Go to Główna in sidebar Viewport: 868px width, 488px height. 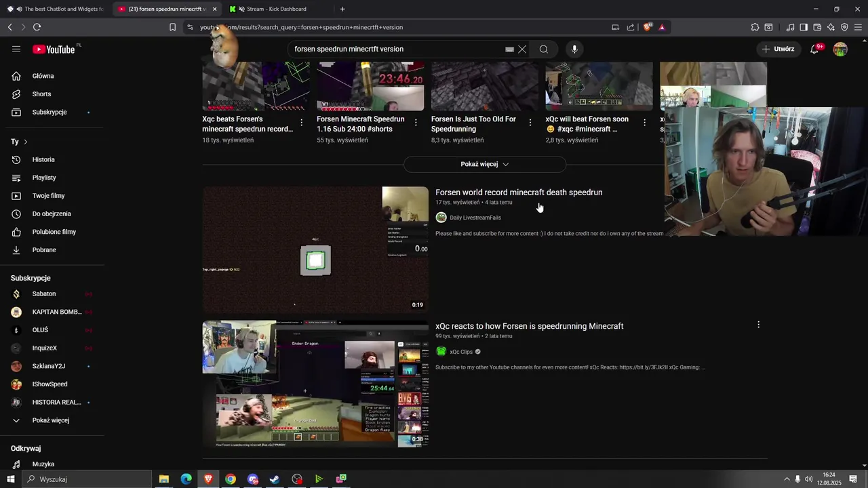tap(54, 76)
